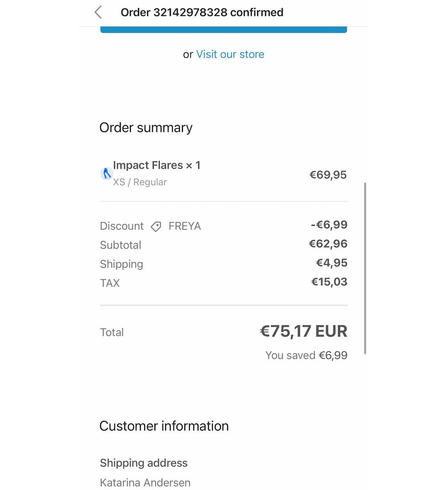Click the Shipping cost €4,95
Screen dimensions: 448x490
331,263
